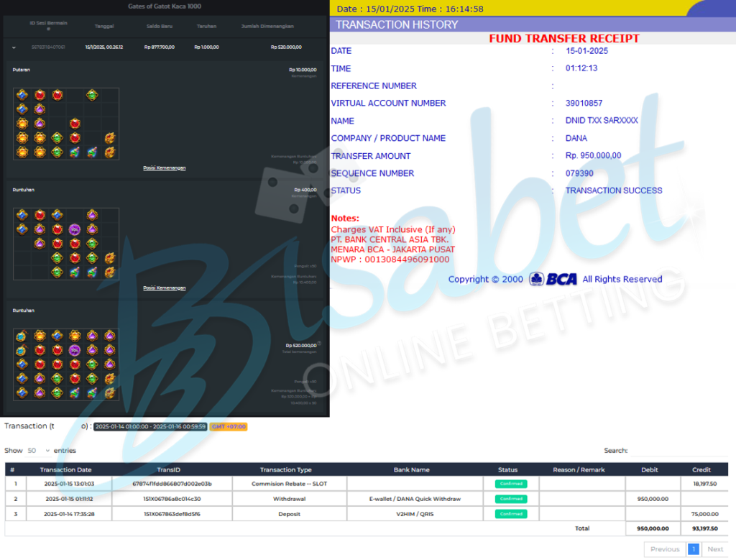Click the GMT +07:00 timezone badge
Viewport: 736px width, 560px height.
tap(229, 426)
